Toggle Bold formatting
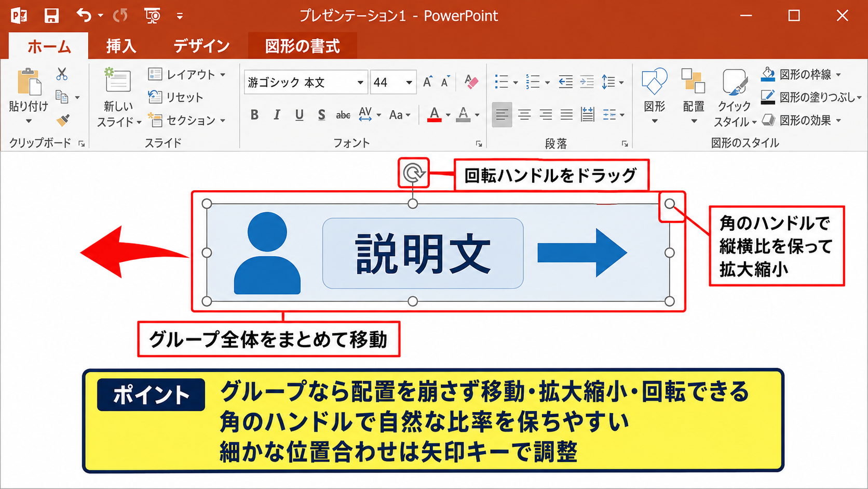 [x=254, y=115]
